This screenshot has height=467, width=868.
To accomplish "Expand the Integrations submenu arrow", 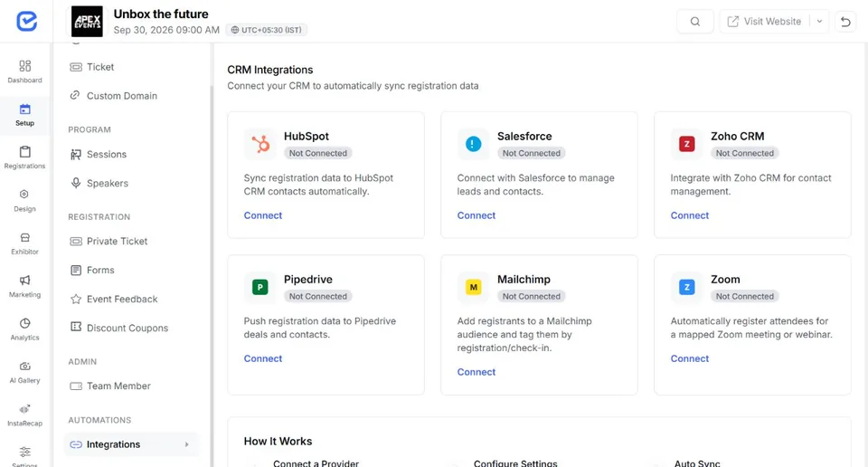I will (186, 444).
